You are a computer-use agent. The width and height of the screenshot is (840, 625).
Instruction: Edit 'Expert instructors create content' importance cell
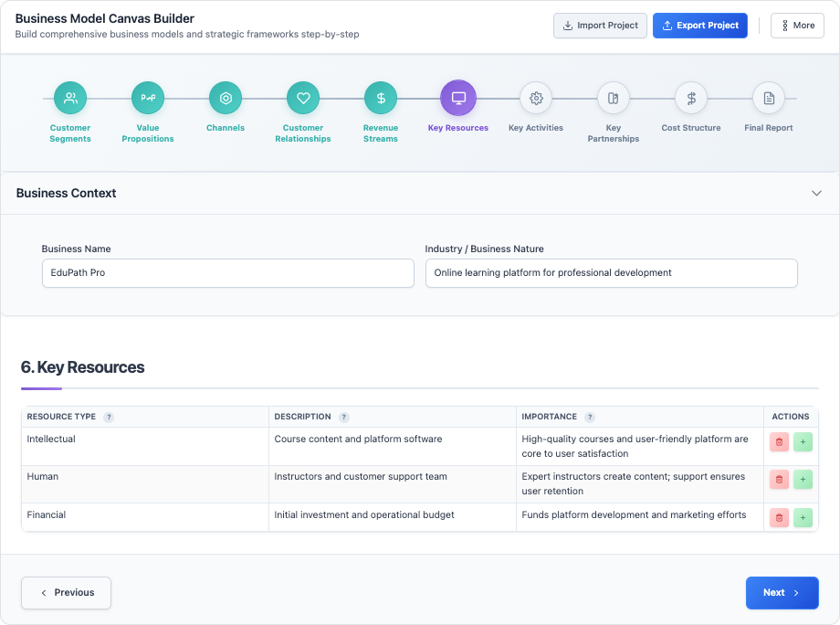pyautogui.click(x=640, y=484)
